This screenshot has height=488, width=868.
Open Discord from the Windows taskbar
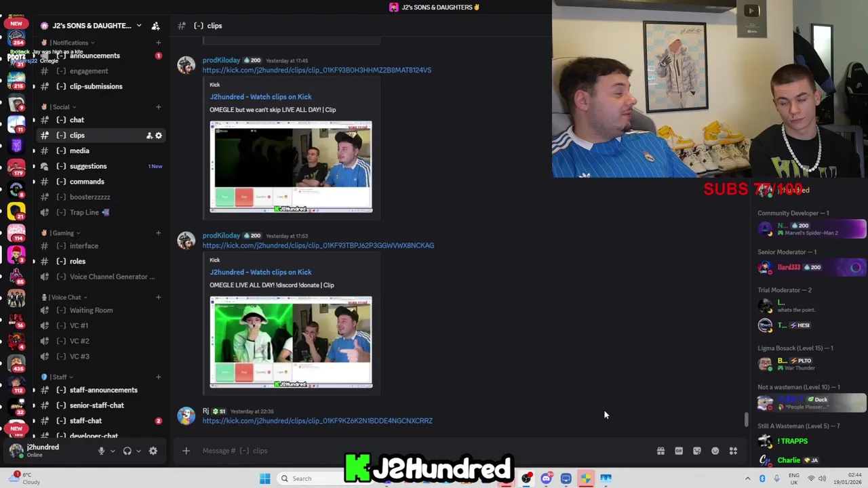pos(546,479)
